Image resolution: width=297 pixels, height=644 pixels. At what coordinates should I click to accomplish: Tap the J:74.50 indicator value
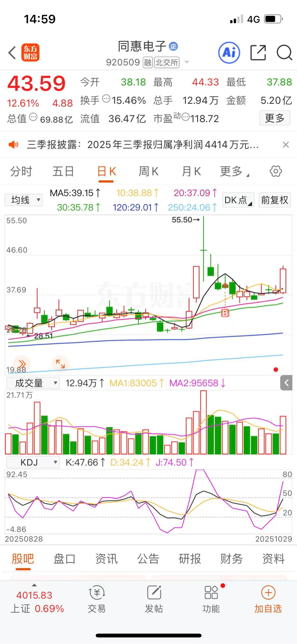point(175,462)
